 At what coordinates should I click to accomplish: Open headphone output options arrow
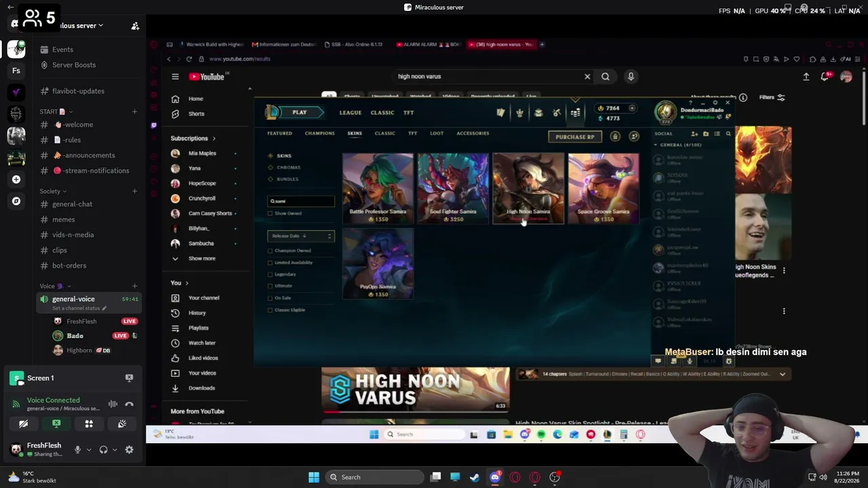[114, 449]
